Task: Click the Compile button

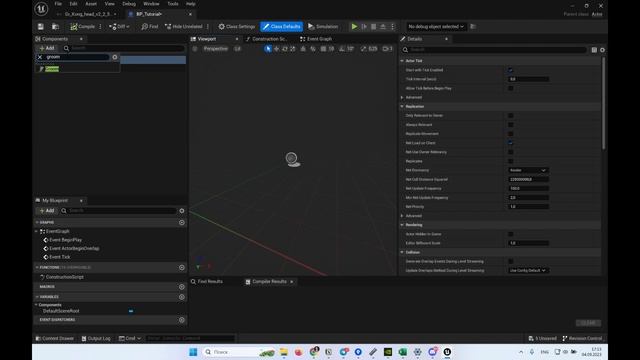Action: coord(83,27)
